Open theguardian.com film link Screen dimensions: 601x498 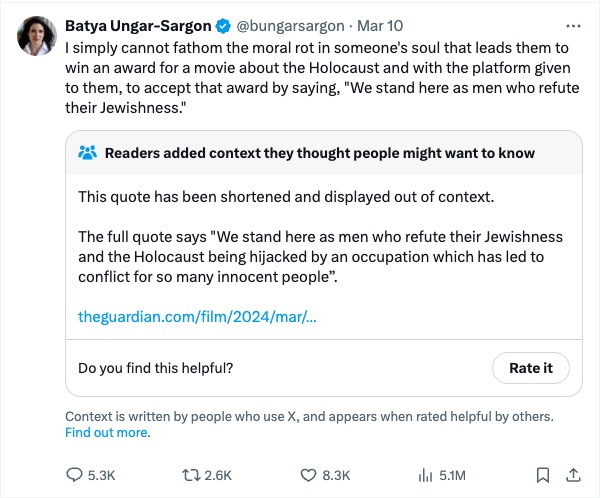[197, 317]
